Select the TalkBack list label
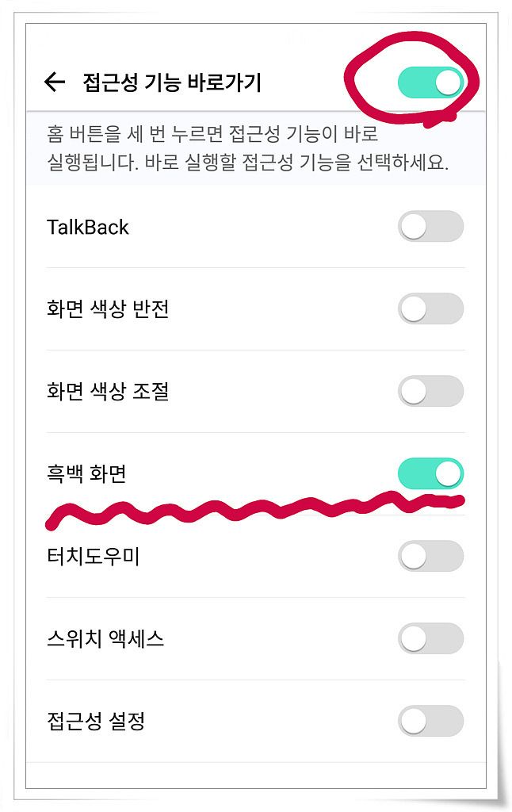The image size is (512, 812). 87,227
